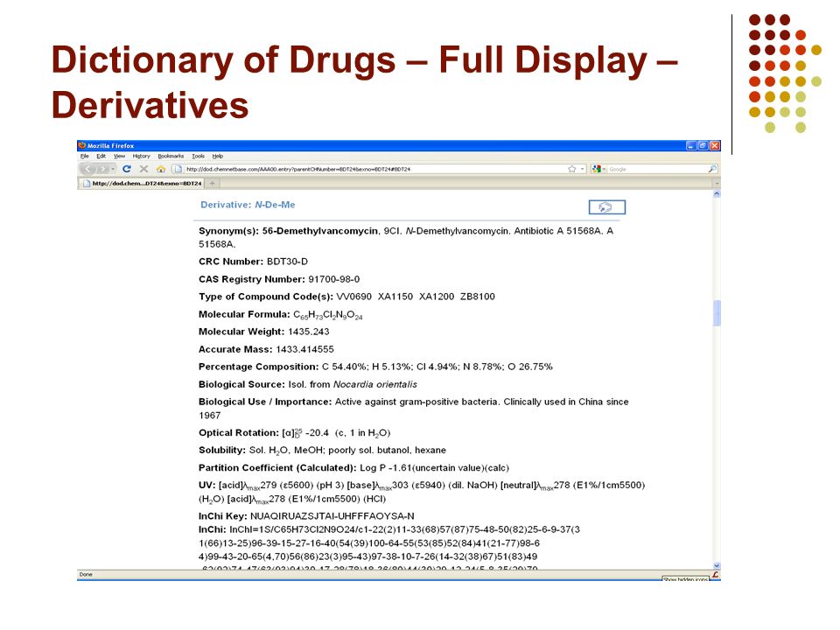Minimize the Mozilla Firefox window
Viewport: 840px width, 630px height.
(x=691, y=146)
